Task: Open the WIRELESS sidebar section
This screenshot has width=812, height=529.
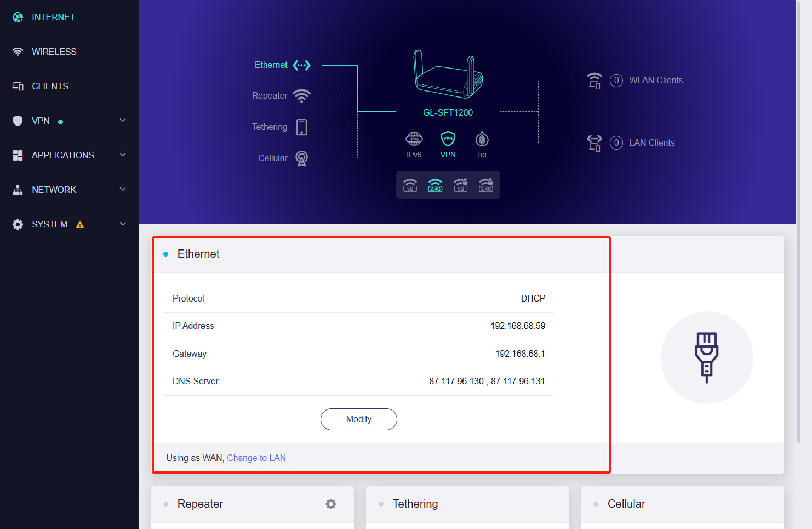Action: click(54, 52)
